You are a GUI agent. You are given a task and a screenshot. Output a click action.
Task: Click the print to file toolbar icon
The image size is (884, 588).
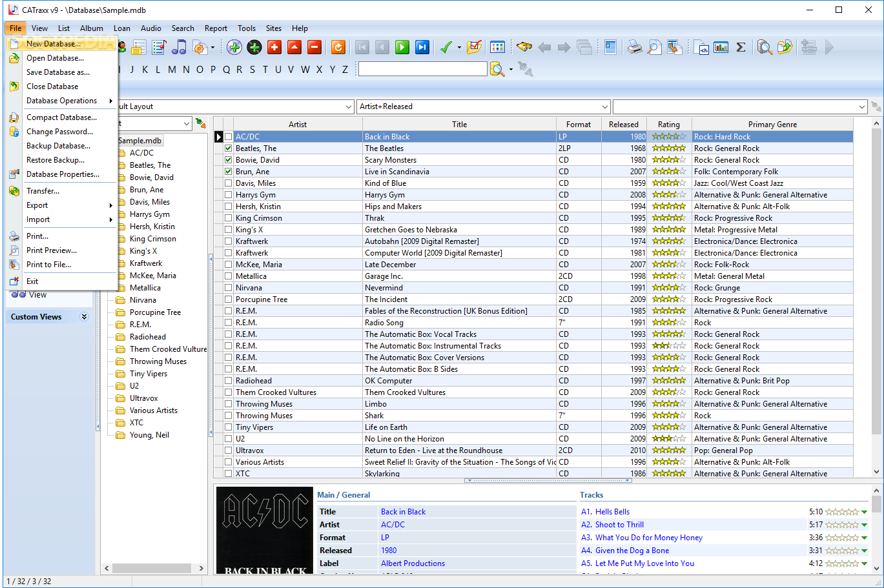[675, 47]
